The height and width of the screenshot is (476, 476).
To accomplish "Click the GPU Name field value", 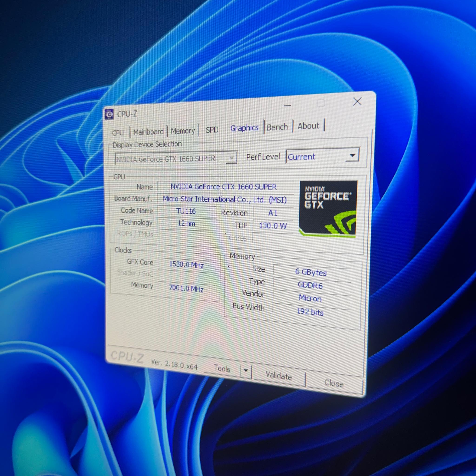I will point(225,186).
